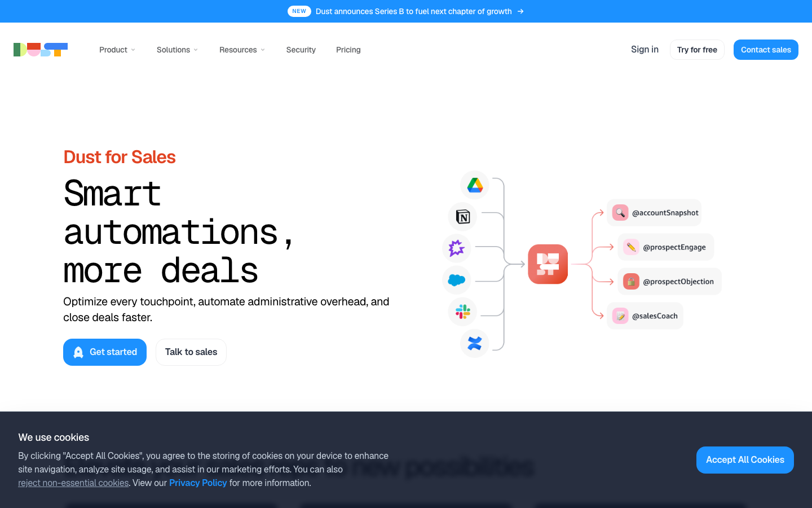Click the purple starburst integration icon
This screenshot has height=508, width=812.
coord(457,248)
